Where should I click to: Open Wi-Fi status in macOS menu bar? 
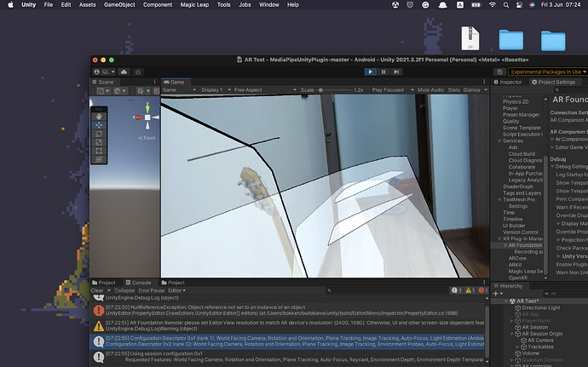[493, 5]
